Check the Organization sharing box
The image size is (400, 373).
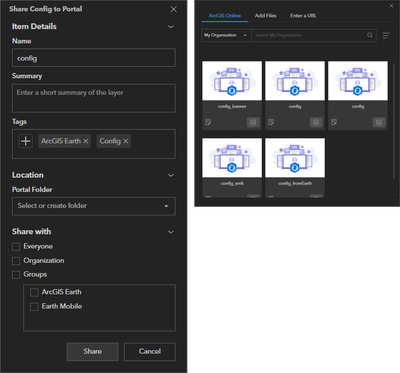(x=16, y=261)
